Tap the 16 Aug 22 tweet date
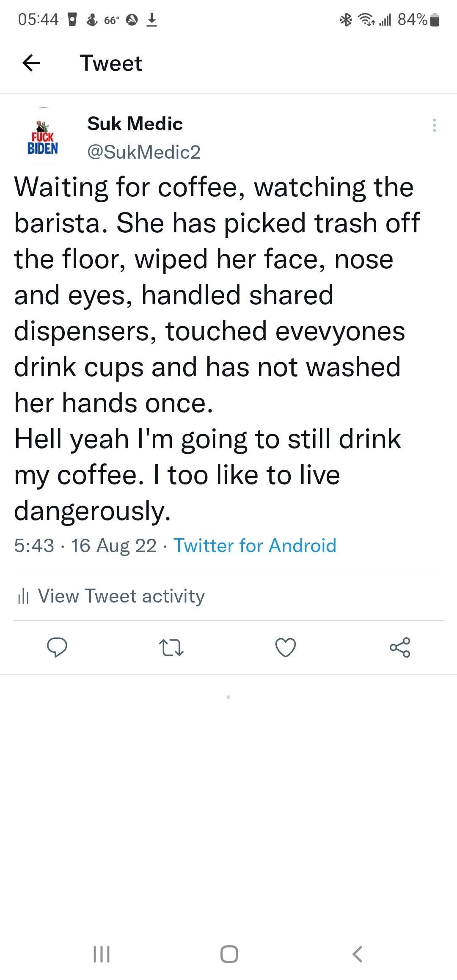Image resolution: width=457 pixels, height=980 pixels. tap(114, 546)
